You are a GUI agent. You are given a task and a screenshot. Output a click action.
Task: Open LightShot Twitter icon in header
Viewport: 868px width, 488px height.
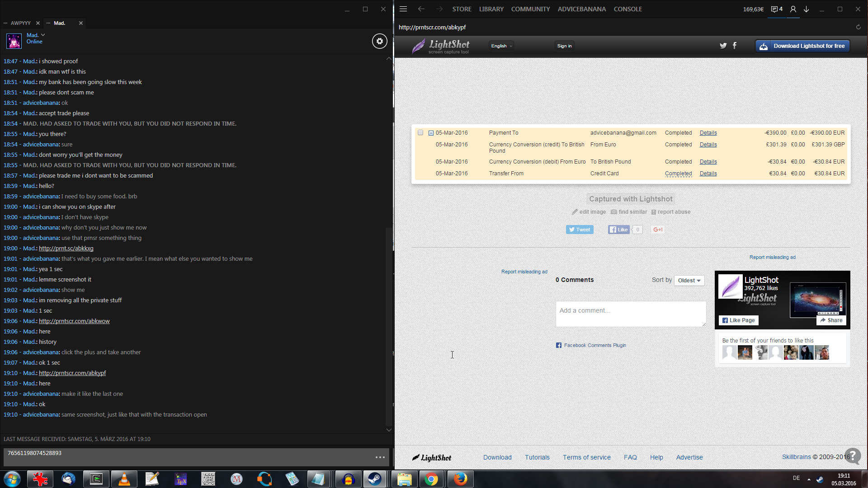click(723, 46)
